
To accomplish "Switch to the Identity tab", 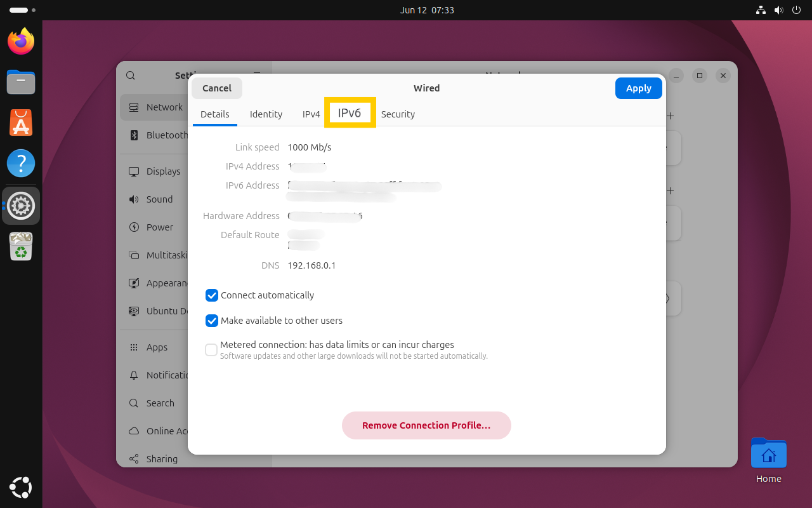I will pyautogui.click(x=266, y=114).
